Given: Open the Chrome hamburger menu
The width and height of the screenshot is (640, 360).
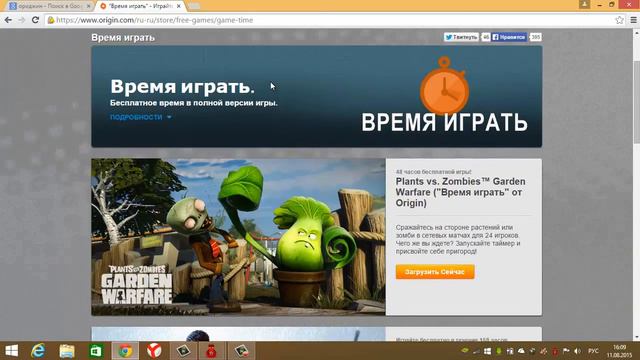Looking at the screenshot, I should (633, 20).
